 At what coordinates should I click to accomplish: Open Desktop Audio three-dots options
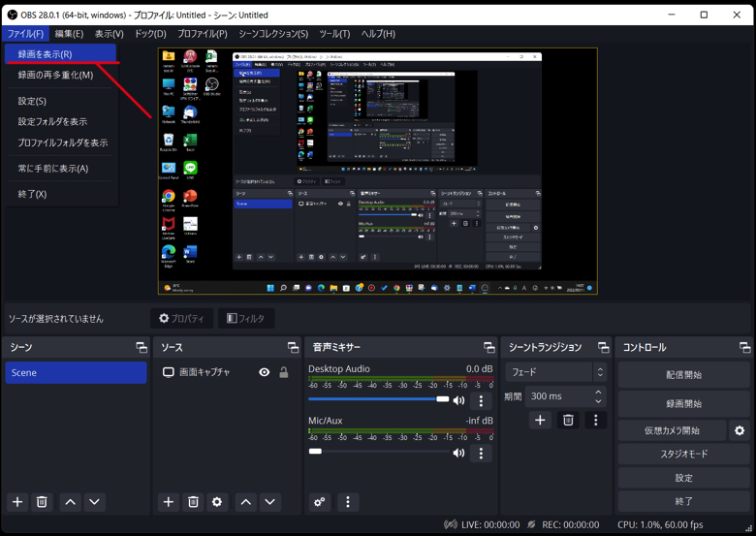[481, 400]
